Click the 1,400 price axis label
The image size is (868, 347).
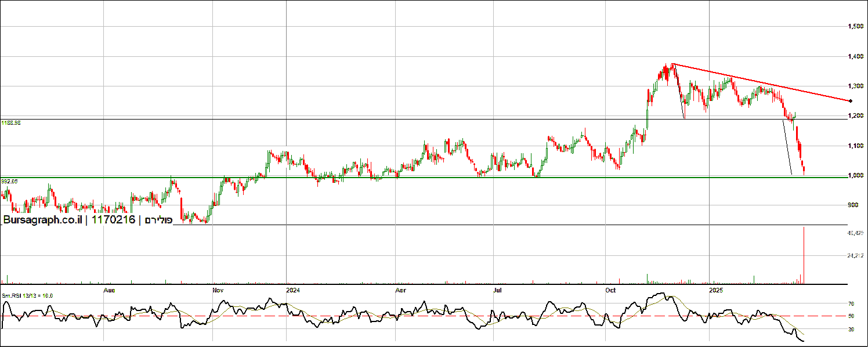pyautogui.click(x=855, y=56)
